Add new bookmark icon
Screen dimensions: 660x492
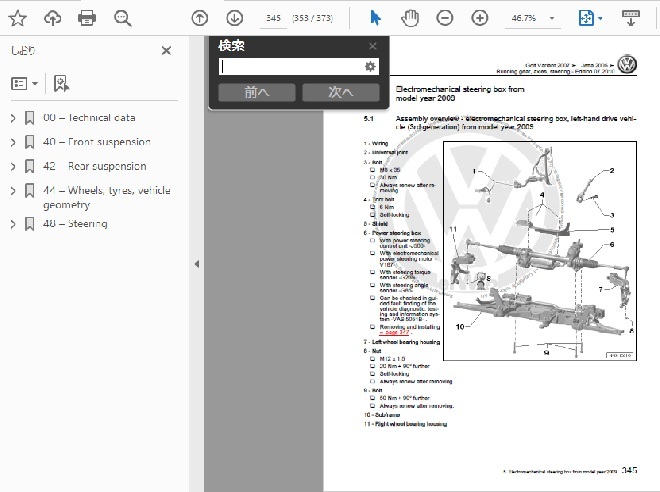coord(61,83)
